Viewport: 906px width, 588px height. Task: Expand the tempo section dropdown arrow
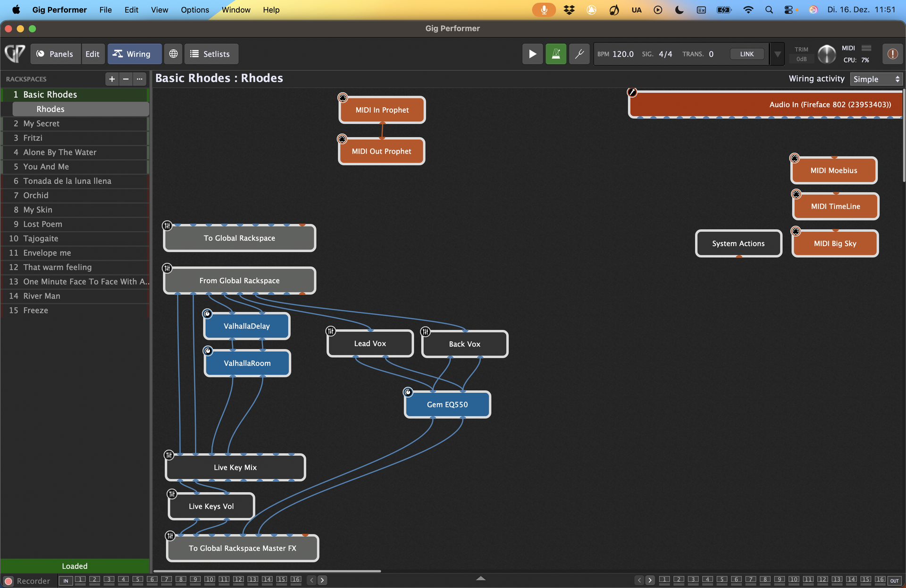coord(777,54)
